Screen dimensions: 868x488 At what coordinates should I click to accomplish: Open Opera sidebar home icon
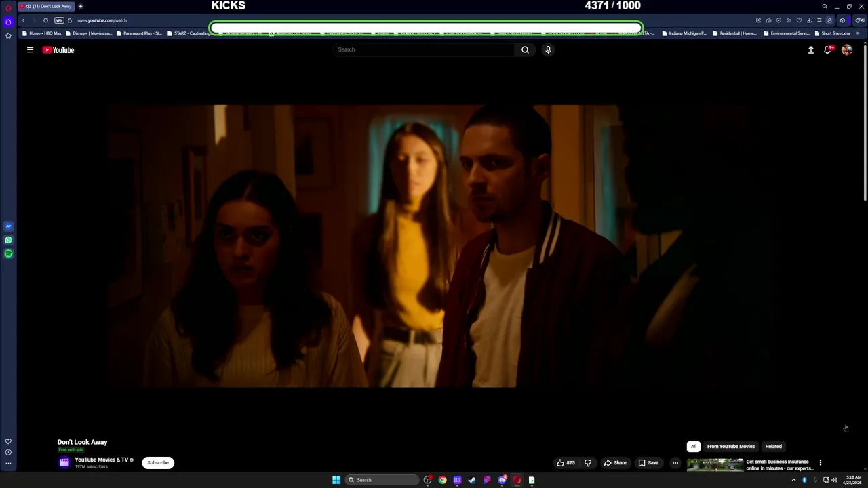point(8,22)
